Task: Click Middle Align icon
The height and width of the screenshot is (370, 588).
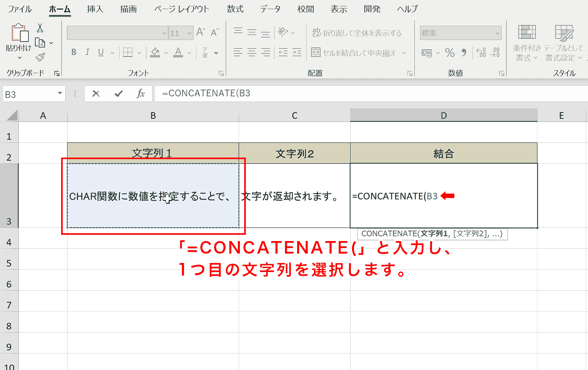Action: [252, 33]
